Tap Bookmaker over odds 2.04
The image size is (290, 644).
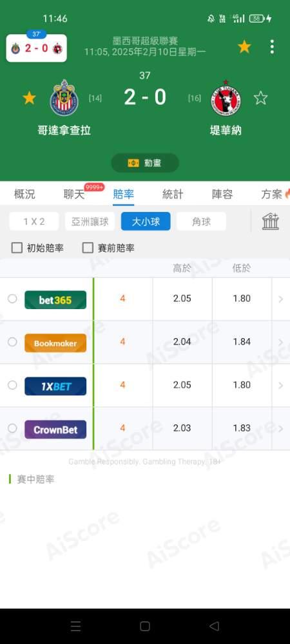coord(182,342)
